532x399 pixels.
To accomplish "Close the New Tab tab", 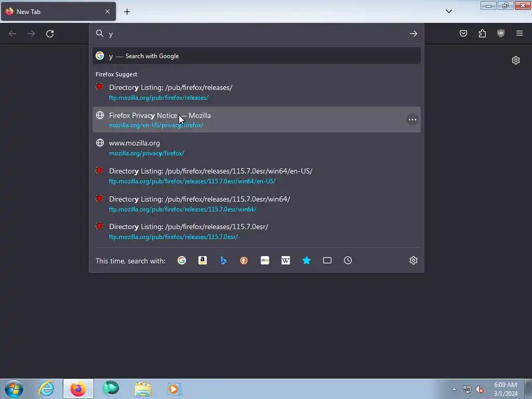I will 107,11.
